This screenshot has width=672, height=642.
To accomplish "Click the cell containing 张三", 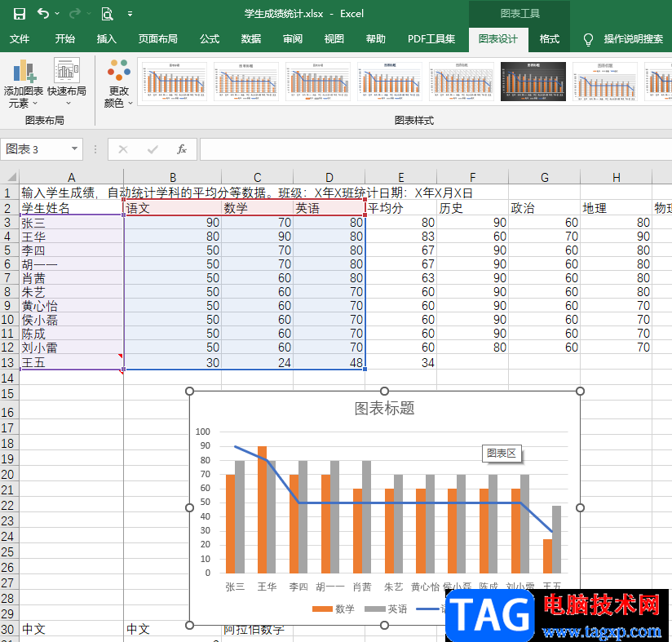I will [x=72, y=223].
